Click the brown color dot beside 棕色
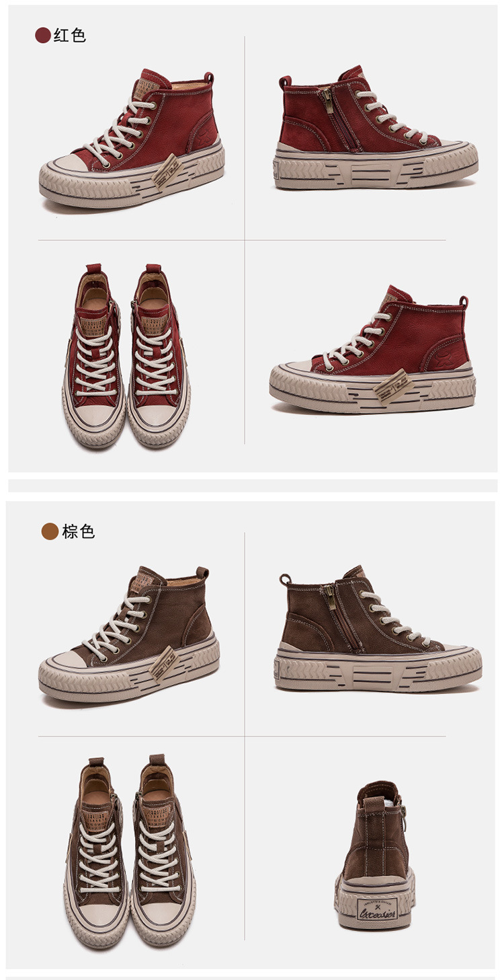The height and width of the screenshot is (980, 504). coord(50,531)
